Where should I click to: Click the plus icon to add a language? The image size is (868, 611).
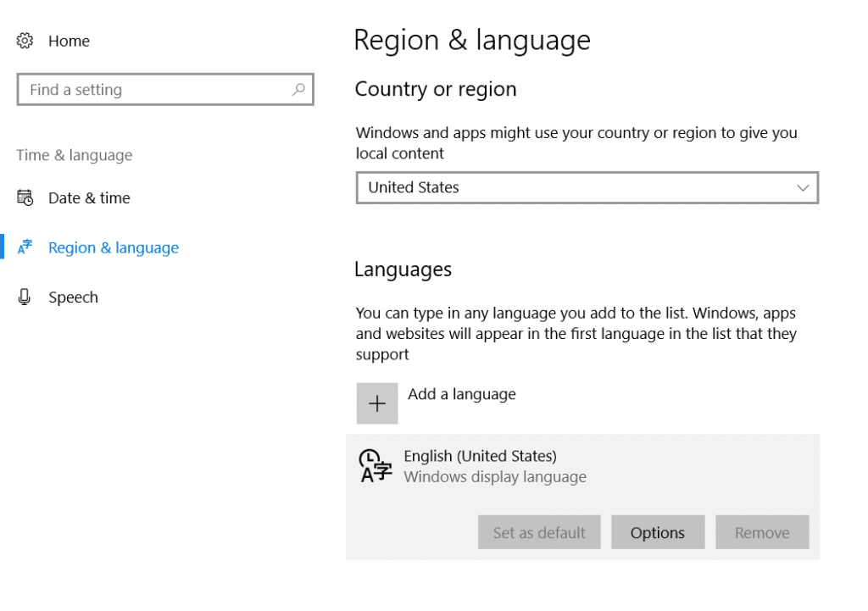click(x=377, y=403)
